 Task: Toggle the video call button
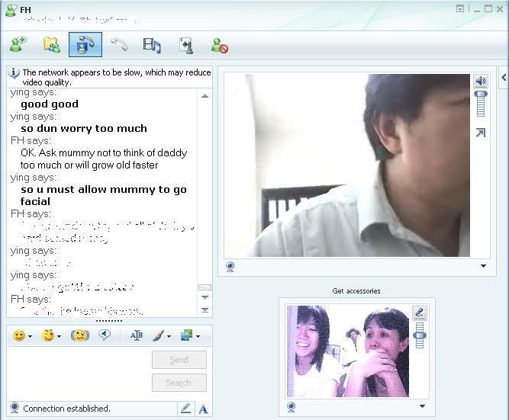[x=85, y=44]
